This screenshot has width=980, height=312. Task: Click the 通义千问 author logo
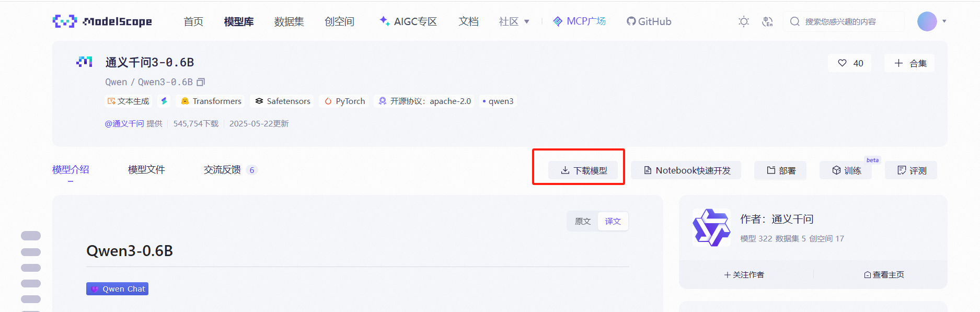click(x=711, y=228)
